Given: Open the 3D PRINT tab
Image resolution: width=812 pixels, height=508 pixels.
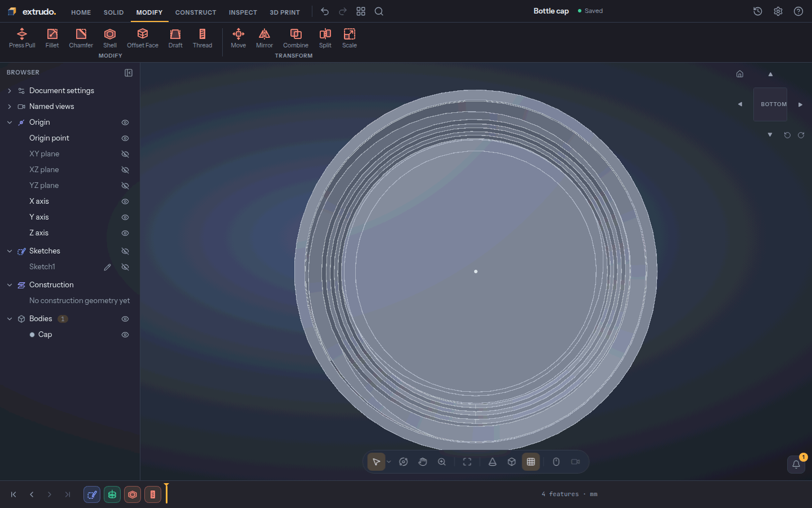Looking at the screenshot, I should pos(285,12).
